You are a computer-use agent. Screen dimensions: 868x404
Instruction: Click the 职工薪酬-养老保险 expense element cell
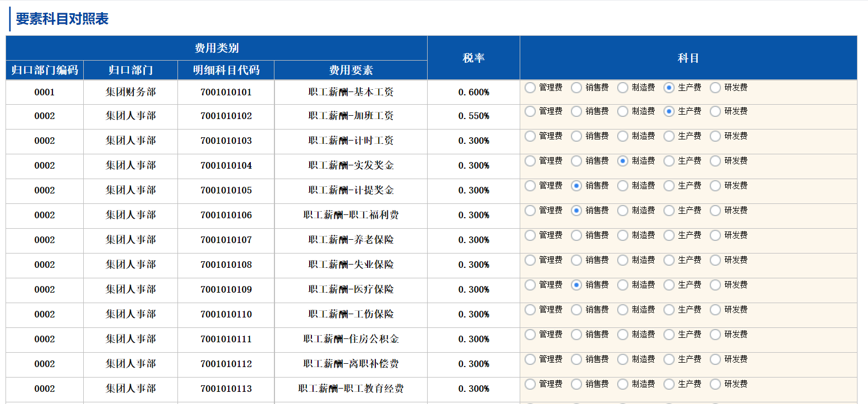[351, 240]
